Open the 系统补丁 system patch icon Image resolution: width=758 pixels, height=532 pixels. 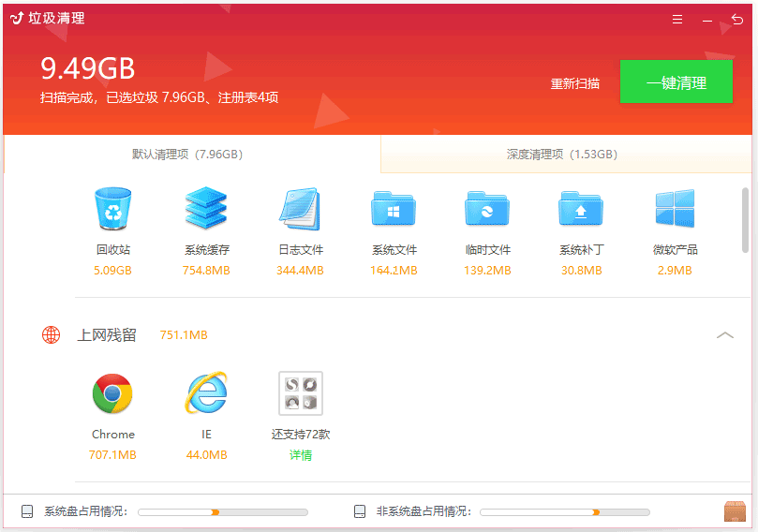click(581, 209)
